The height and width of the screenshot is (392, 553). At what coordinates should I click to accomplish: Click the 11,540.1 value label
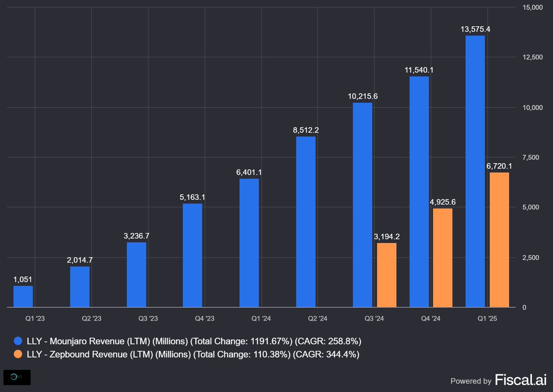(419, 70)
